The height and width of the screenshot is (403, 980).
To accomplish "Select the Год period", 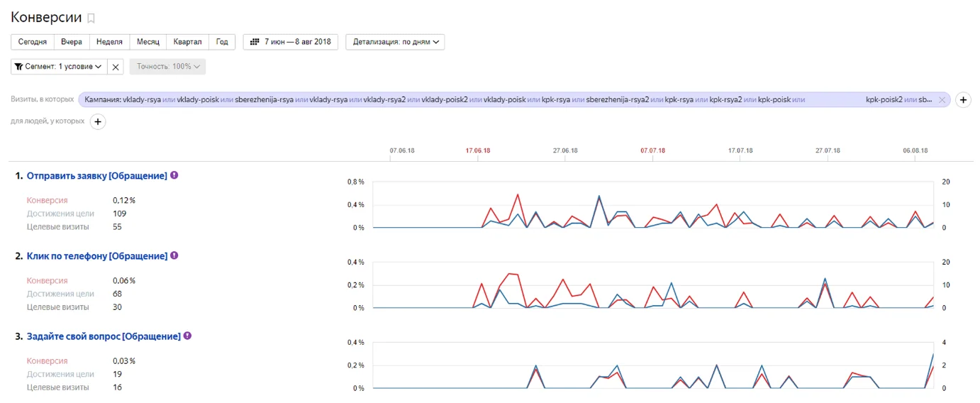I will [x=222, y=42].
